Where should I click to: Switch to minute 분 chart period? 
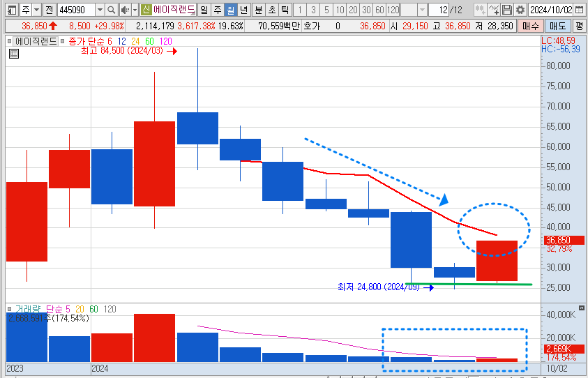point(258,10)
